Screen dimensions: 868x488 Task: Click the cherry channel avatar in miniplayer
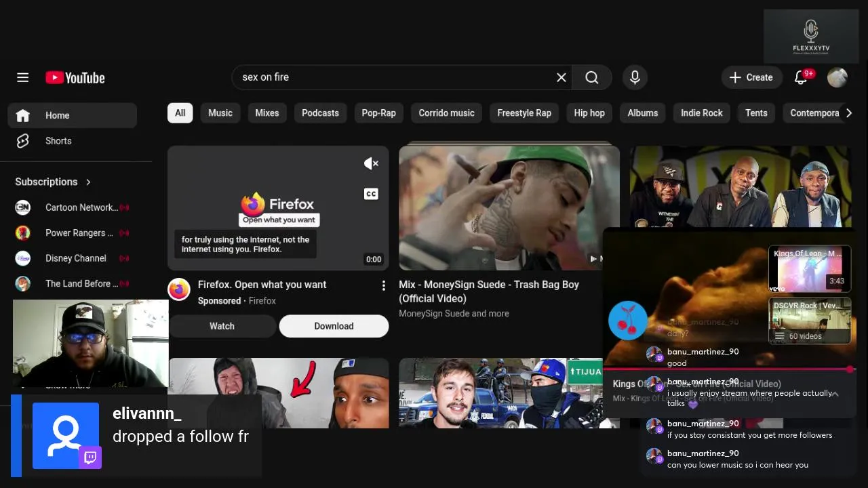628,321
